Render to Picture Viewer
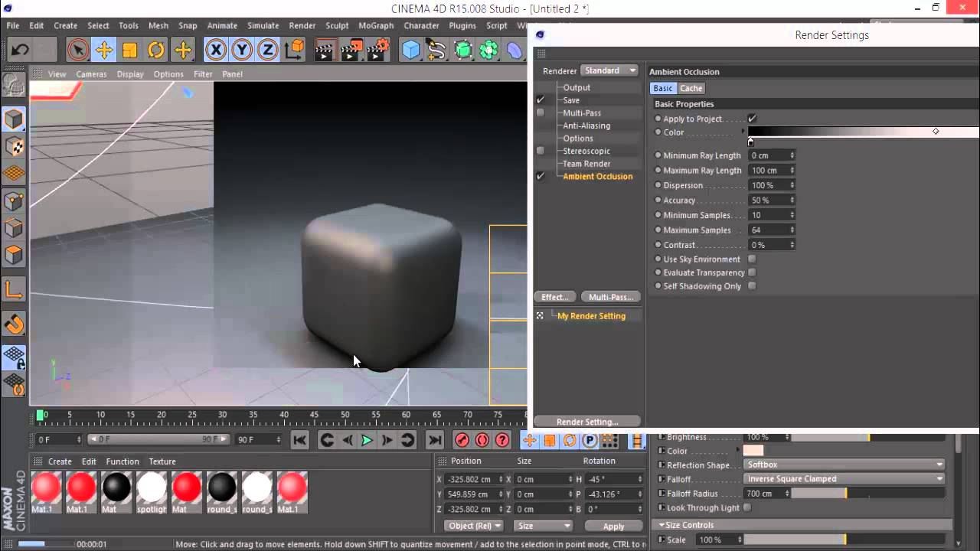The width and height of the screenshot is (980, 551). (x=351, y=51)
